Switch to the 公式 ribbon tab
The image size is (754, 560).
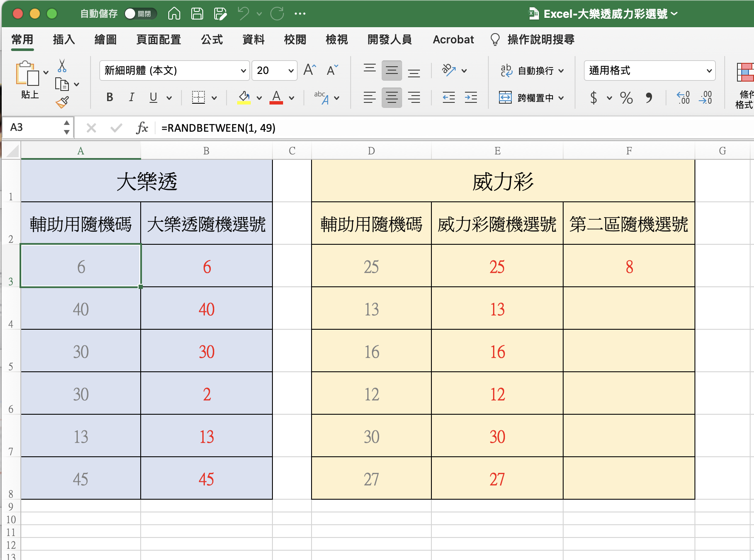[x=212, y=40]
